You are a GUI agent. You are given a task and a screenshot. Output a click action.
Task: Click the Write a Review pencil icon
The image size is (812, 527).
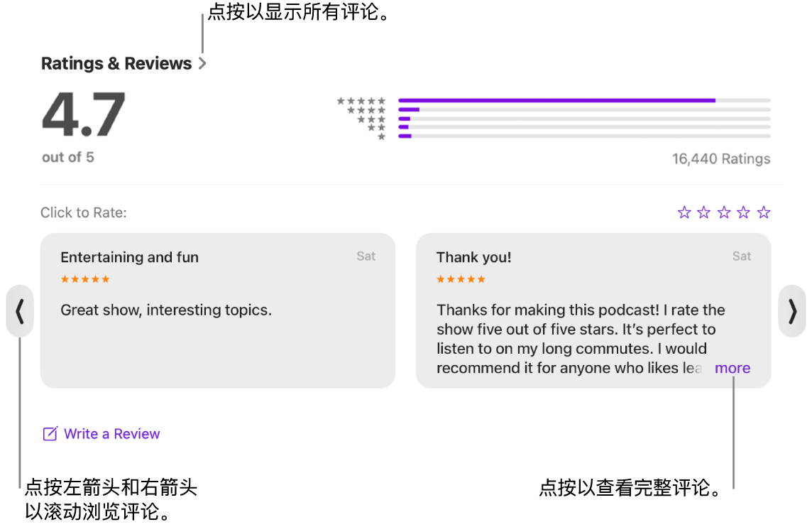[x=50, y=434]
